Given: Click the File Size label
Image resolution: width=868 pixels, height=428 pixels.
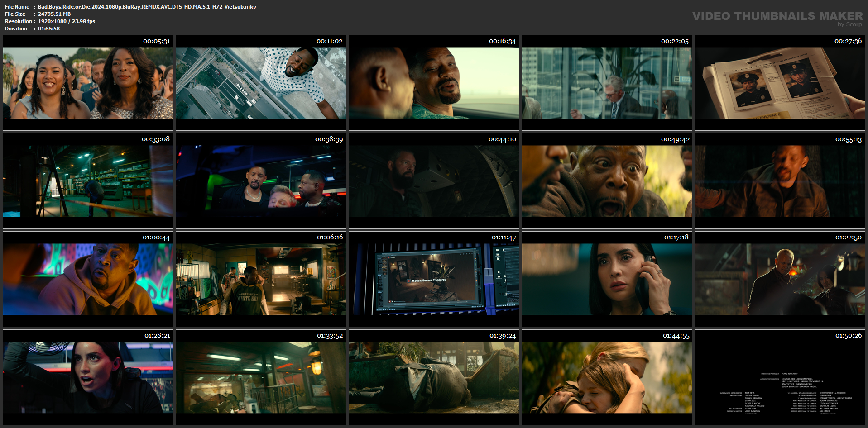Looking at the screenshot, I should tap(15, 14).
